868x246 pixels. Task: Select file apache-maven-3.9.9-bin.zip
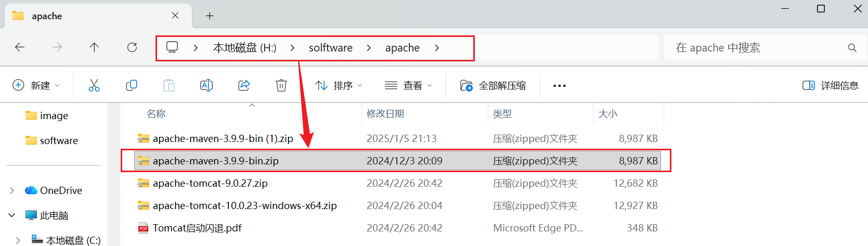tap(397, 161)
